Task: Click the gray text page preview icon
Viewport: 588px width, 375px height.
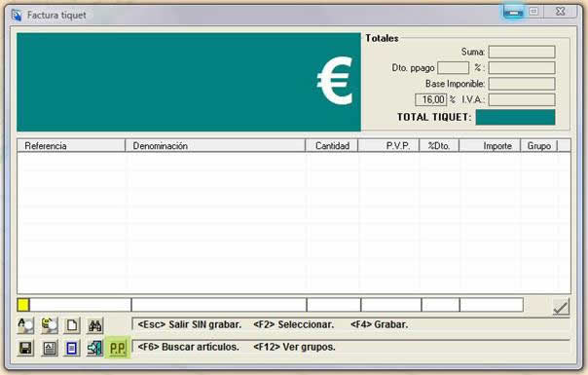Action: (49, 348)
